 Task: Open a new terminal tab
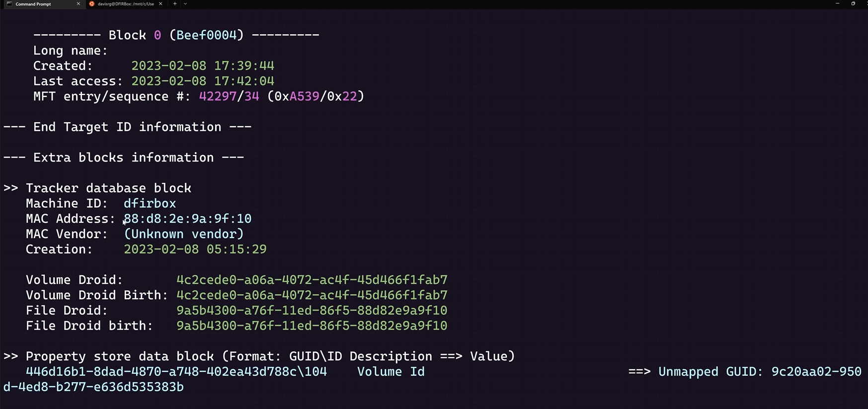[x=175, y=4]
